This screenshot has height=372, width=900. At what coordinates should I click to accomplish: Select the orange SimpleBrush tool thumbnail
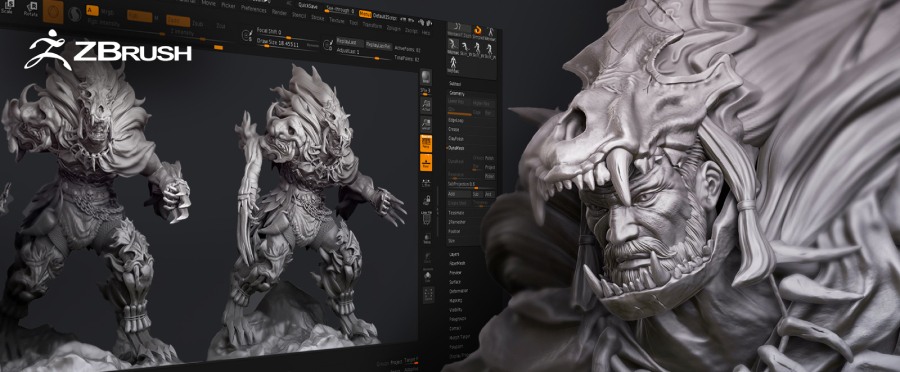click(478, 30)
